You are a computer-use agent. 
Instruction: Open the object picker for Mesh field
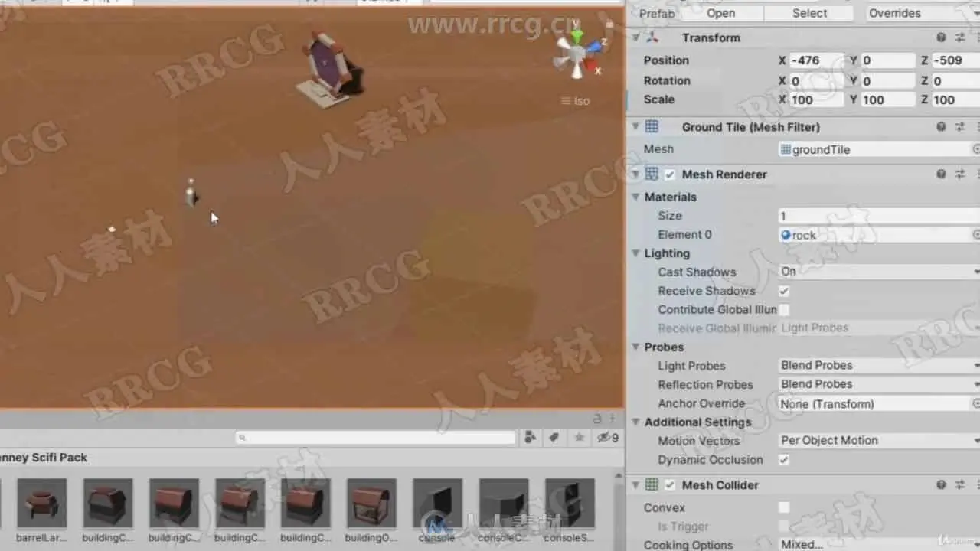pyautogui.click(x=976, y=149)
